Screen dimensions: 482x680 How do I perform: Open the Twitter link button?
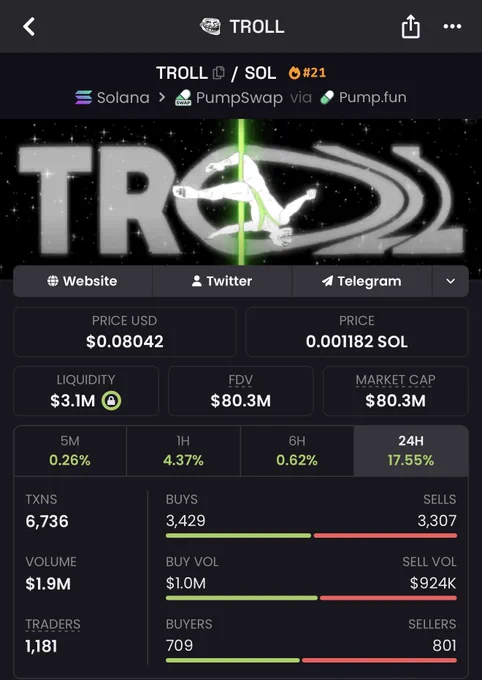[x=222, y=281]
